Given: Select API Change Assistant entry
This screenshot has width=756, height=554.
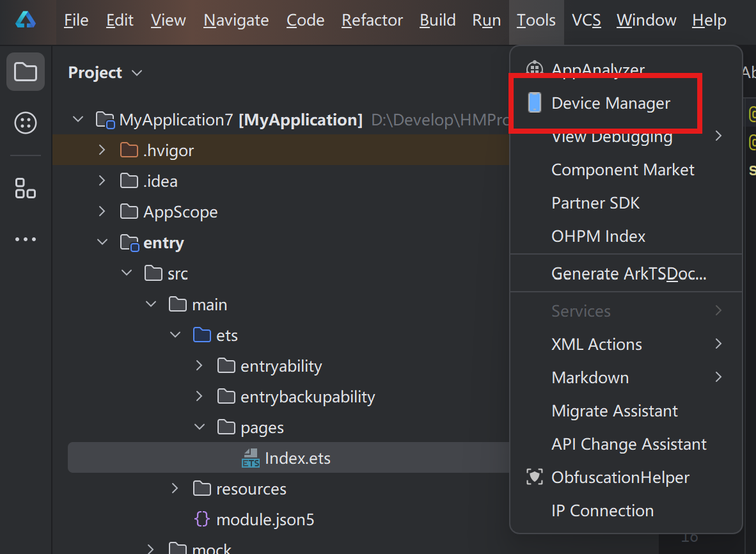Looking at the screenshot, I should 626,444.
